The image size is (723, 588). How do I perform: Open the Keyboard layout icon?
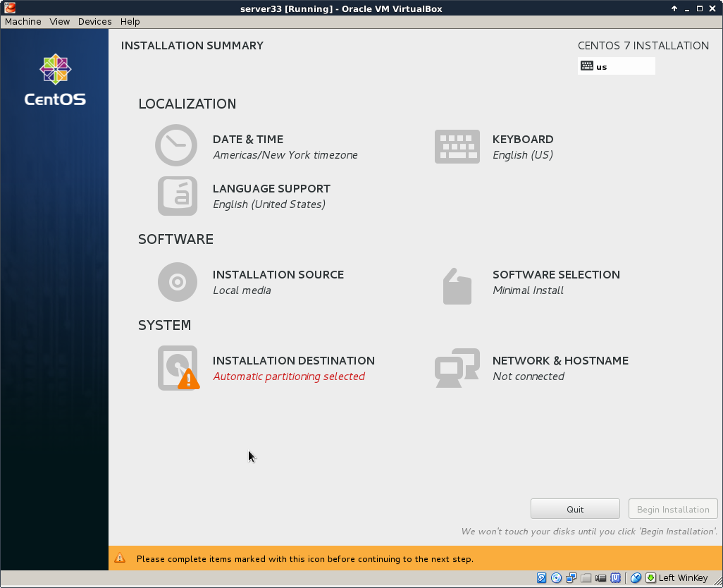click(x=457, y=147)
